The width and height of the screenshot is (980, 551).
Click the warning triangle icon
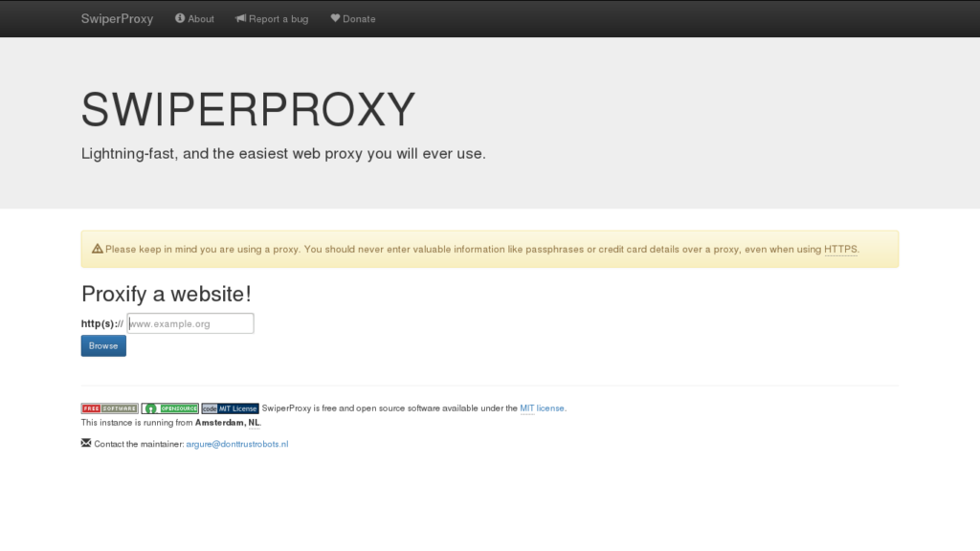(98, 249)
